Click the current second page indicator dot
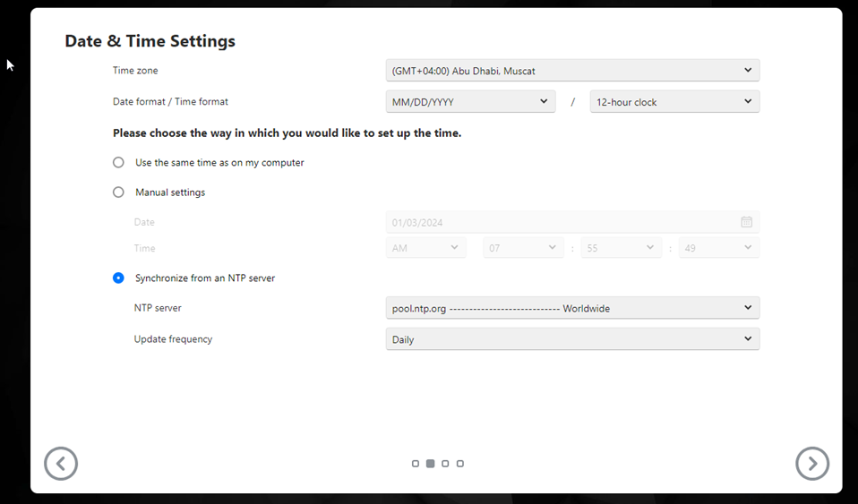The width and height of the screenshot is (858, 504). (430, 464)
